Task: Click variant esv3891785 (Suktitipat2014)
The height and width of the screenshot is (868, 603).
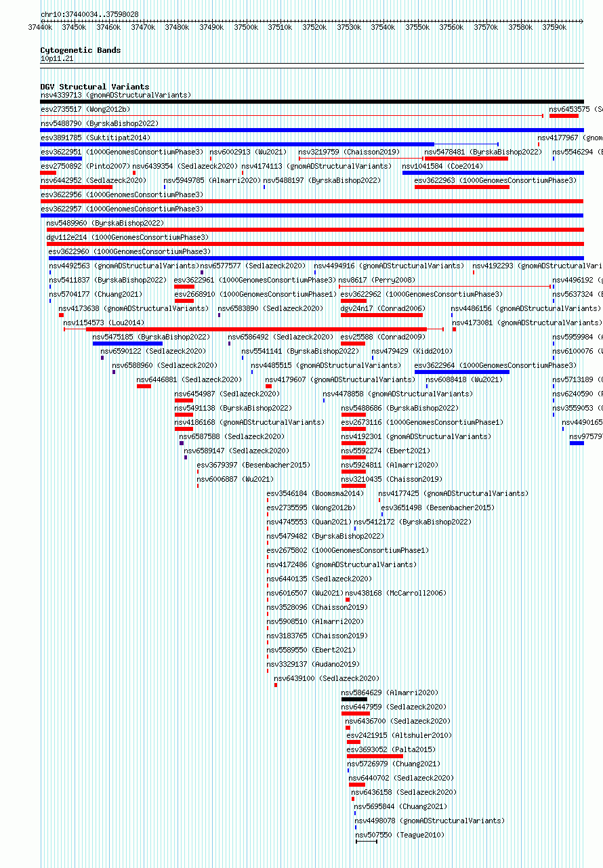Action: tap(96, 138)
